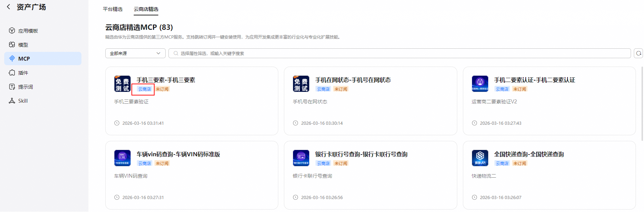
Task: Click 未订阅 tag on 手机在网状态 card
Action: (341, 89)
